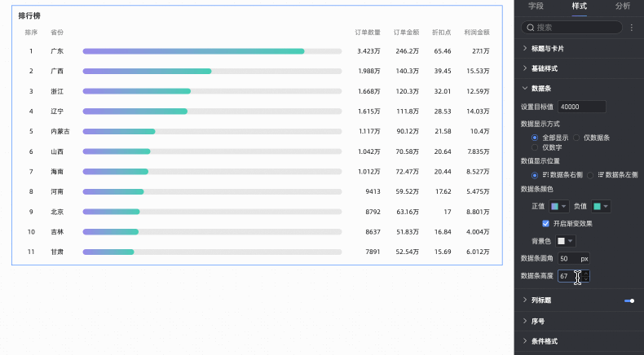This screenshot has height=355, width=644.
Task: Click the 甘肃 province cell
Action: [x=57, y=252]
